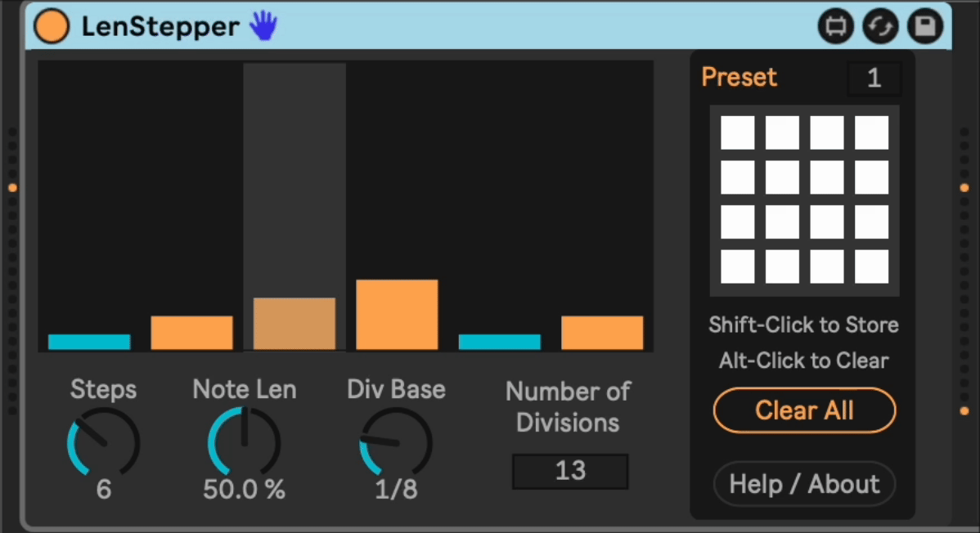Click the highlighted third step bar
The width and height of the screenshot is (980, 533).
click(294, 324)
